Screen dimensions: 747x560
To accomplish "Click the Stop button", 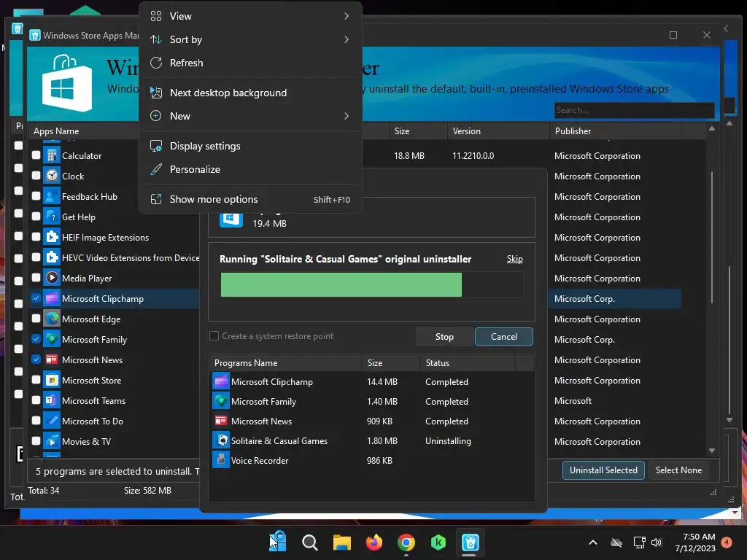I will [444, 337].
